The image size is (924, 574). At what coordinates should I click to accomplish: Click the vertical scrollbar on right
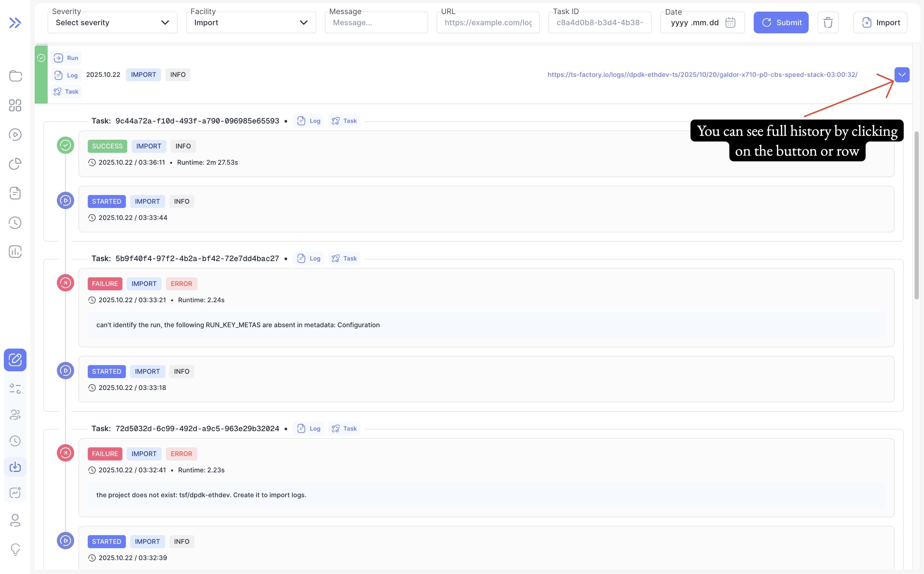[916, 215]
